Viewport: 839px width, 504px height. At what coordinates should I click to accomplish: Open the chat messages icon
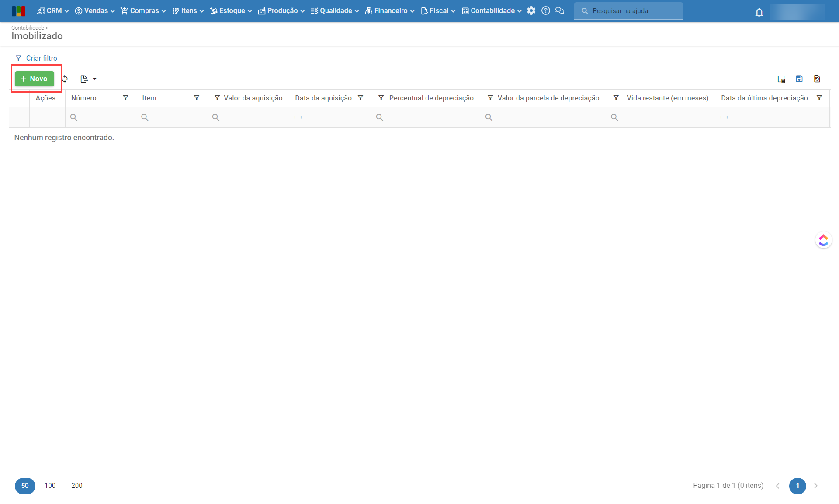coord(560,11)
